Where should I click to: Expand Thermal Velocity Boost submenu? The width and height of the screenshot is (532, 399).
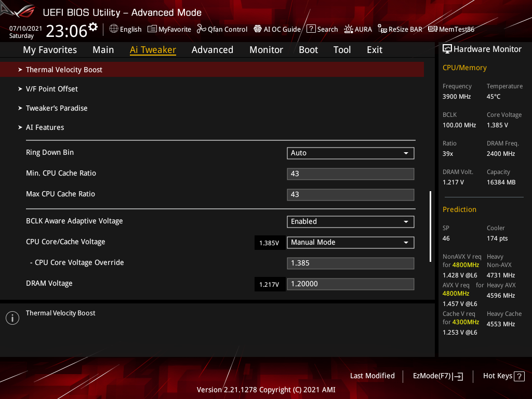(212, 70)
